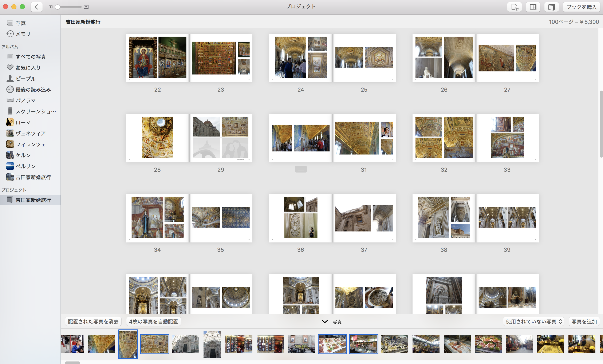
Task: Click the clock icon for 最後の読み込み
Action: tap(10, 89)
